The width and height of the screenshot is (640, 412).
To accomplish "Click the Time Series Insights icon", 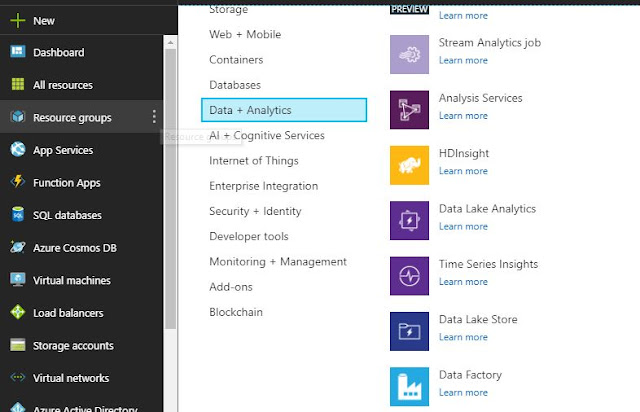I will (409, 276).
